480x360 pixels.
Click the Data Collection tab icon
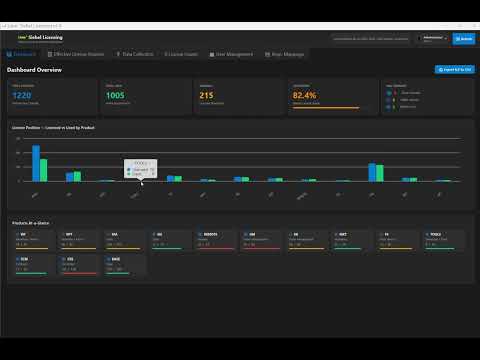pos(118,54)
